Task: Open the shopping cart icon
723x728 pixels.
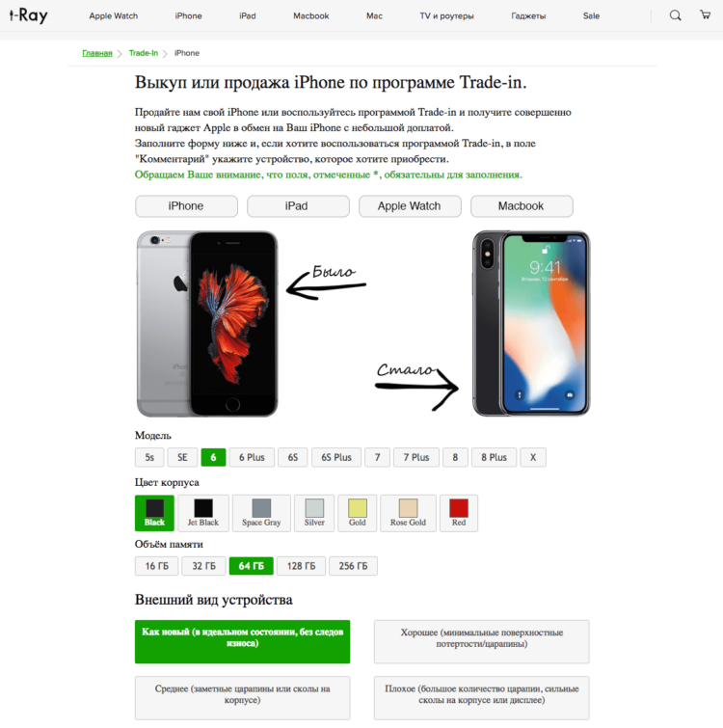Action: [x=705, y=14]
